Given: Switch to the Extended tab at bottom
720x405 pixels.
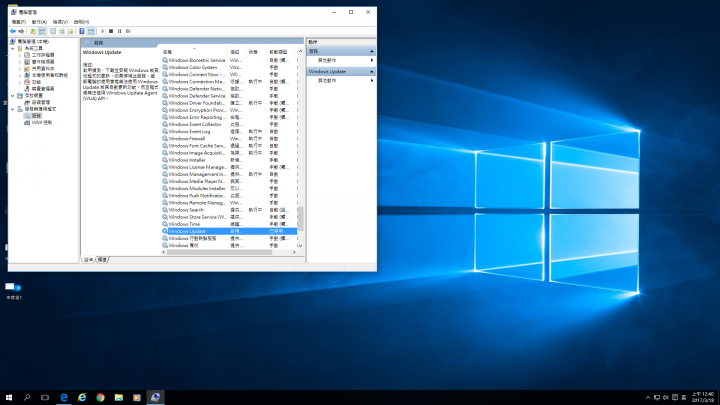Looking at the screenshot, I should 88,259.
